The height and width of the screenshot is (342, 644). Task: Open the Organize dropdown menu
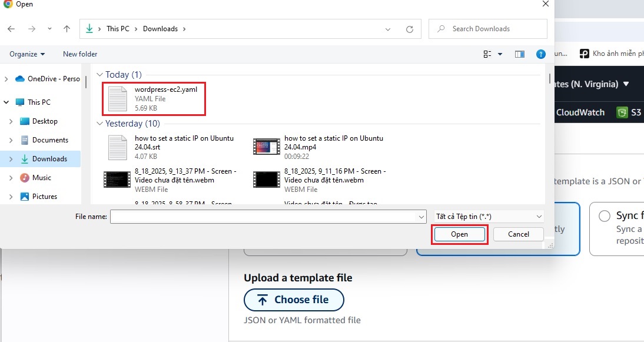click(x=27, y=54)
